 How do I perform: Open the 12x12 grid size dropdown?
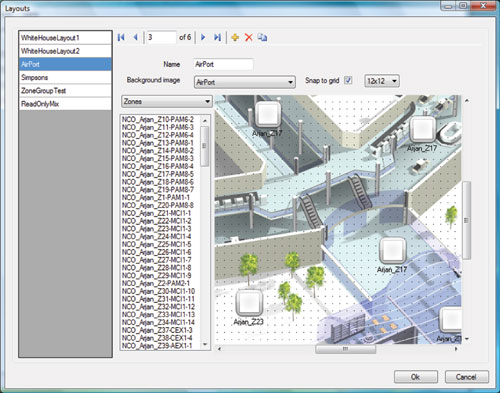382,81
